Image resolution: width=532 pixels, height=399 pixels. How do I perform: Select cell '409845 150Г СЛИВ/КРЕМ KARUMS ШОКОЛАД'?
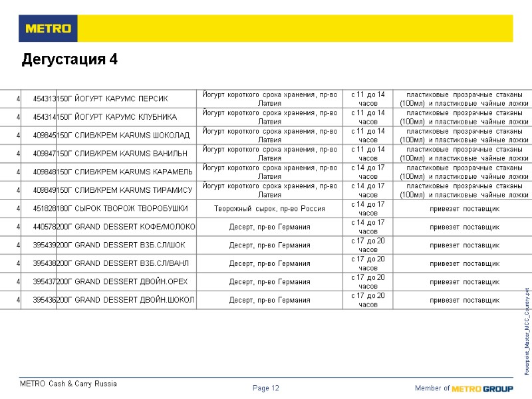coord(111,136)
